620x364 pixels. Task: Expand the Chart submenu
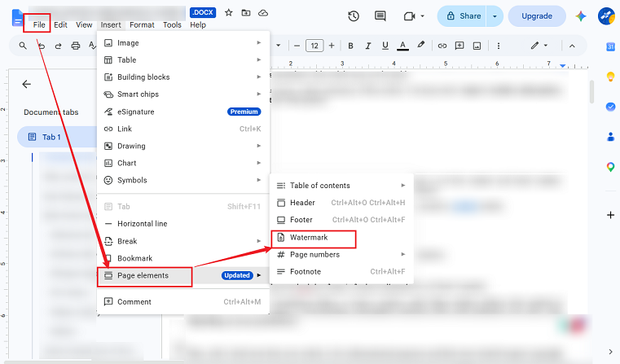(x=183, y=163)
